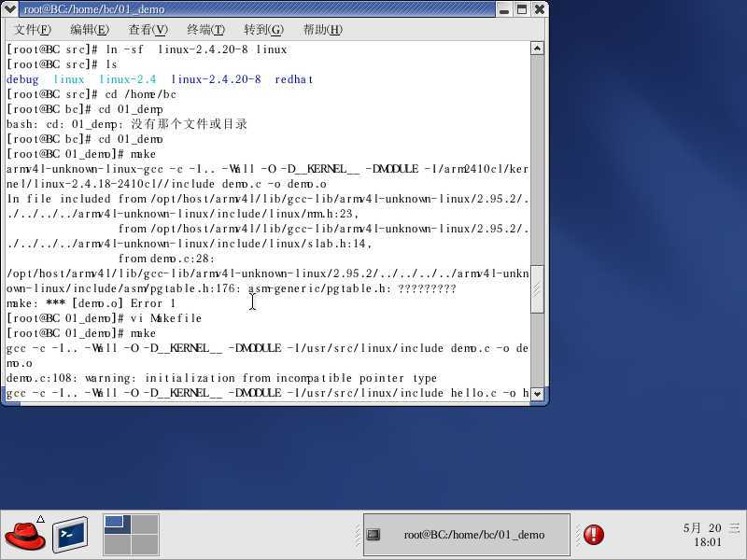
Task: Click the 'debug' directory name in listing
Action: pyautogui.click(x=22, y=79)
